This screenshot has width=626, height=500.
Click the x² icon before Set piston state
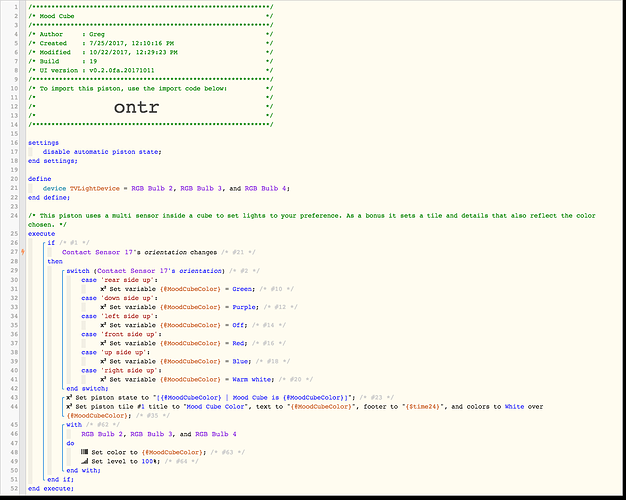pyautogui.click(x=69, y=397)
